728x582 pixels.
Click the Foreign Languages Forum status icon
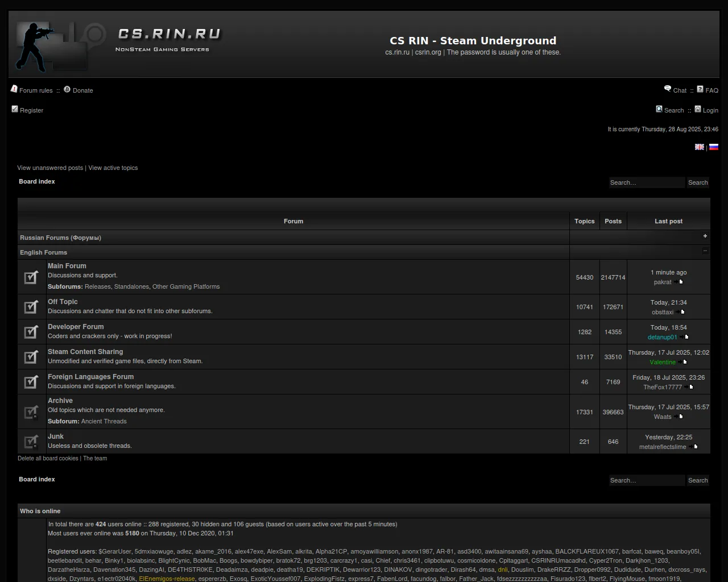pos(32,382)
